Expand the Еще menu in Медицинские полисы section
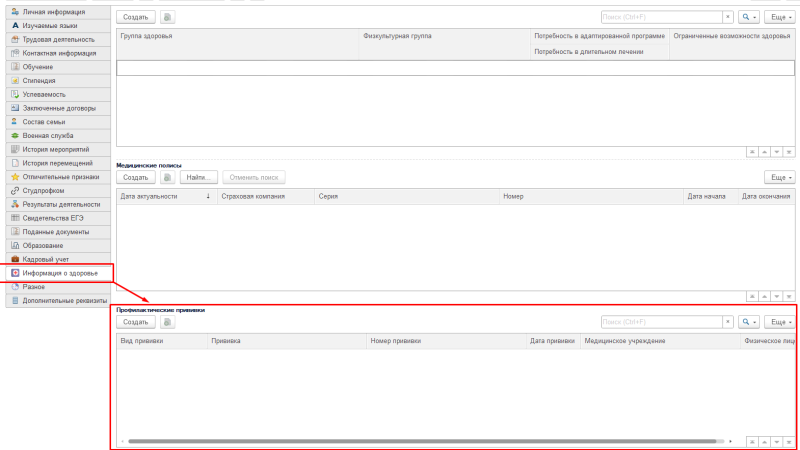 point(779,177)
